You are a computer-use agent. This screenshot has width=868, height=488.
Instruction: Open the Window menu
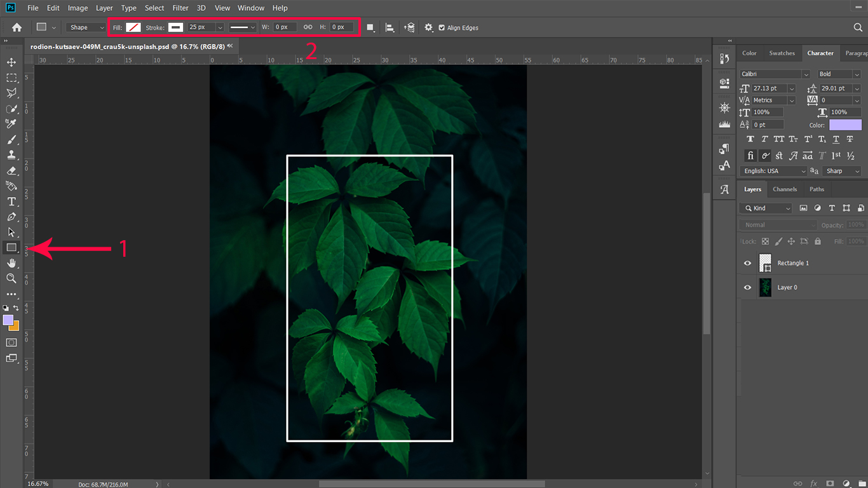click(x=251, y=8)
